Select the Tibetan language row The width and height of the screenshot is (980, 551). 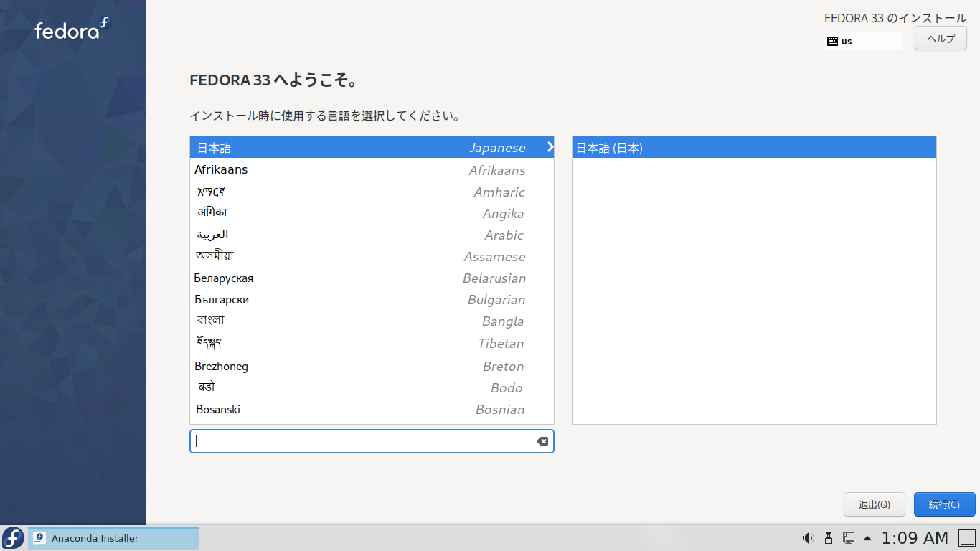372,343
